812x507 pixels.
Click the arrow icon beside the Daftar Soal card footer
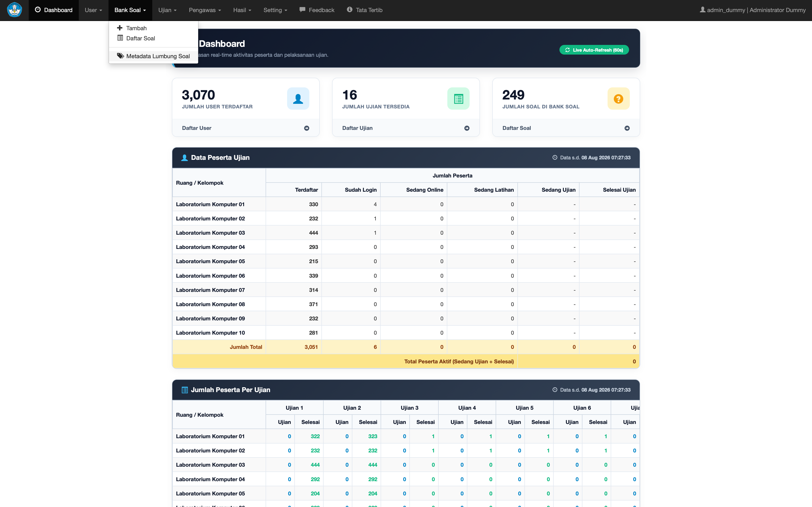pos(627,128)
